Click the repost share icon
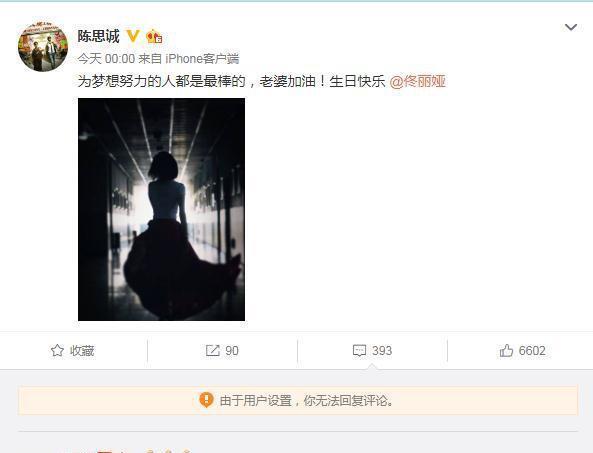This screenshot has width=593, height=453. coord(213,351)
